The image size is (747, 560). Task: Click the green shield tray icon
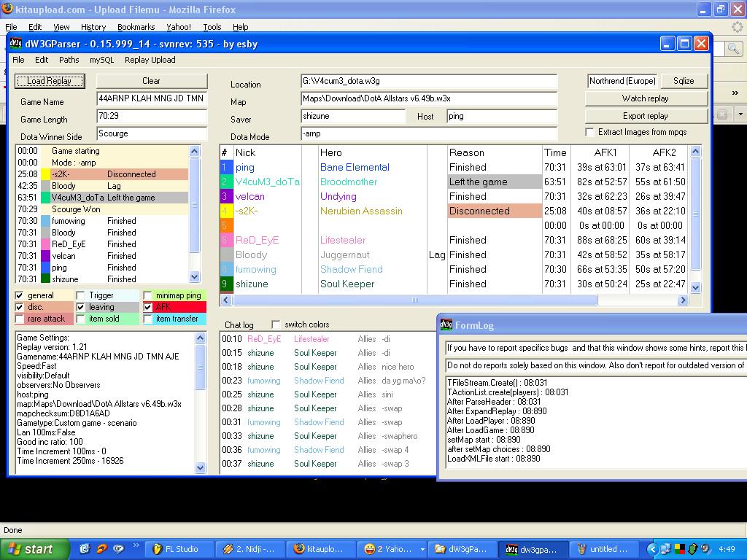pos(692,549)
